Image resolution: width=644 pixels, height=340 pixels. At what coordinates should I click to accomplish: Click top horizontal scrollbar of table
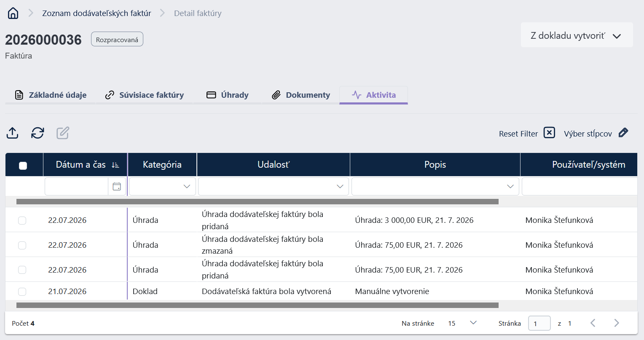pos(258,202)
